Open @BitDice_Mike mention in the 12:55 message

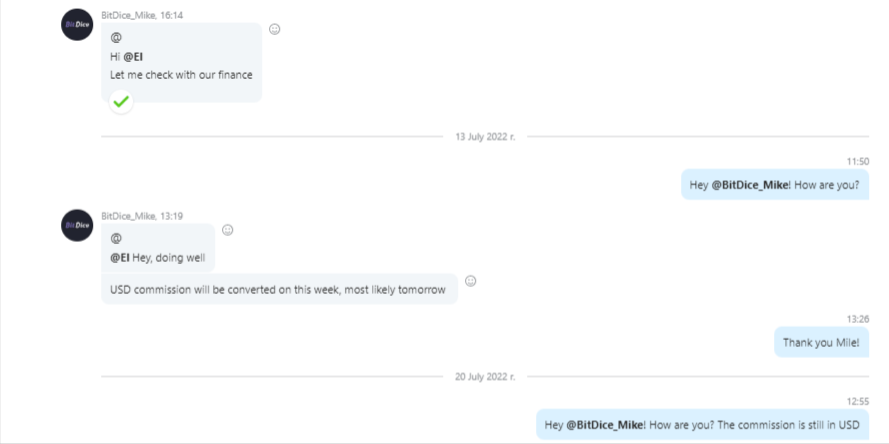(605, 425)
